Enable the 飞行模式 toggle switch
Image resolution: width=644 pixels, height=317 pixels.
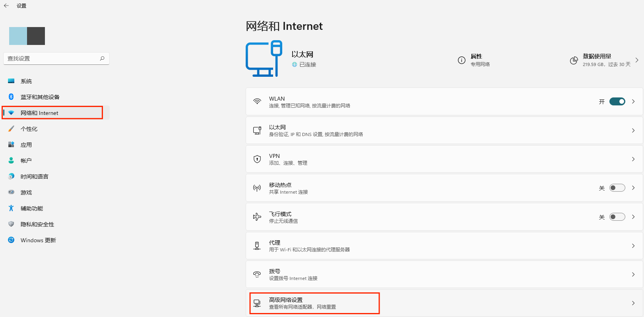click(x=617, y=217)
